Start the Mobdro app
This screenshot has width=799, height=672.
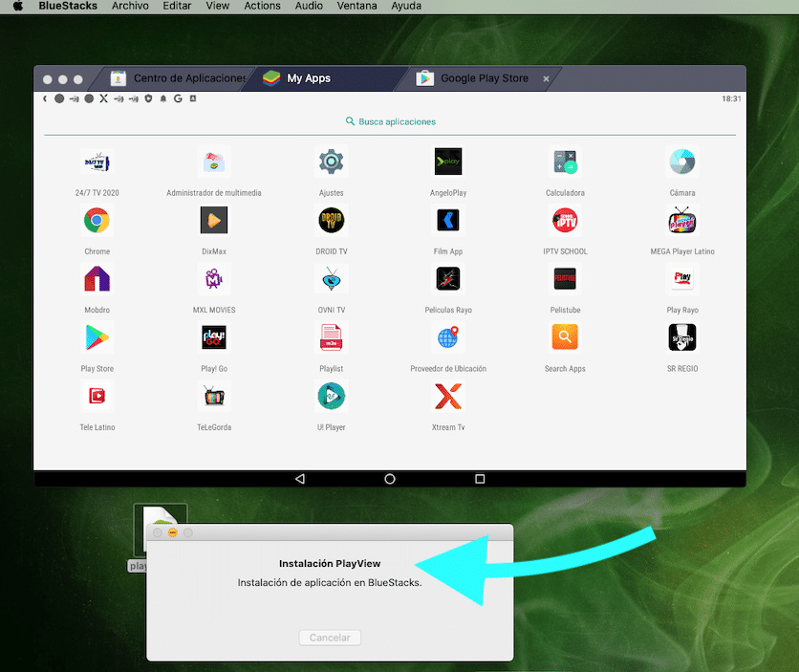[97, 278]
